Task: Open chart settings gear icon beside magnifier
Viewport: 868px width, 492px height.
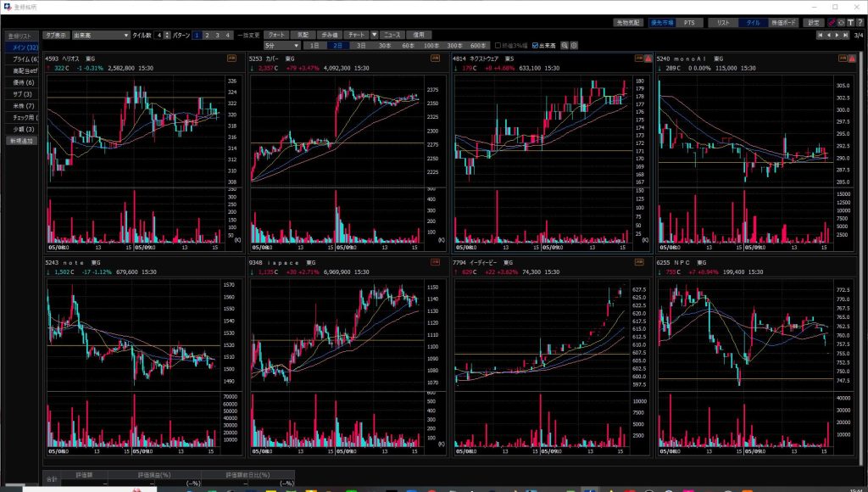Action: pyautogui.click(x=574, y=45)
